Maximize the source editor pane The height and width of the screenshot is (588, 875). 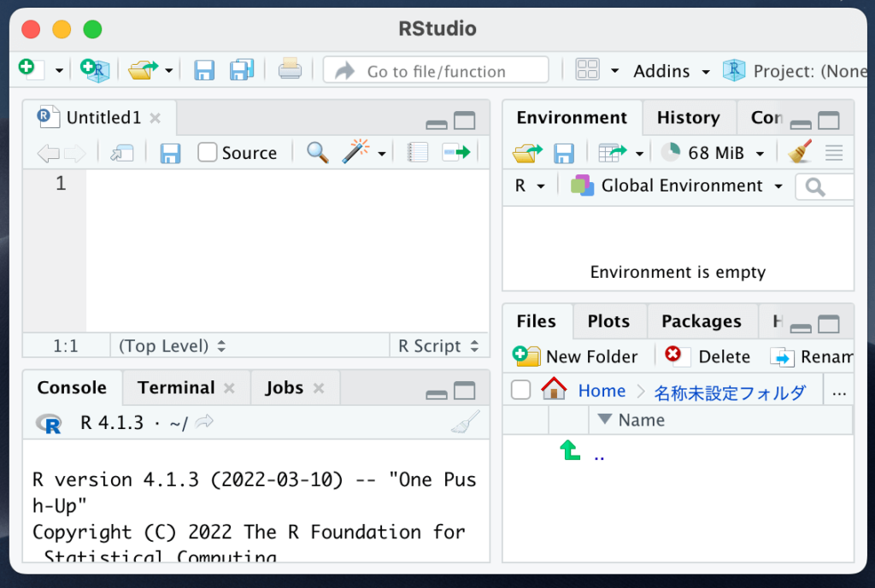pyautogui.click(x=464, y=121)
